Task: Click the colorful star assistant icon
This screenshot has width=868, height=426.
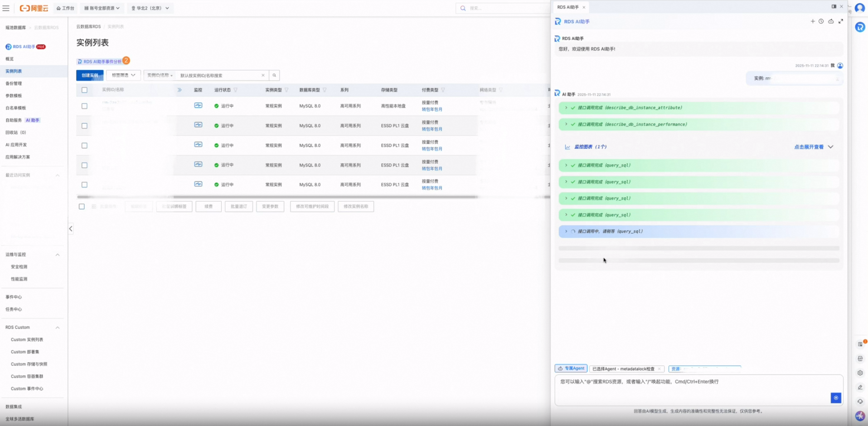Action: (860, 416)
